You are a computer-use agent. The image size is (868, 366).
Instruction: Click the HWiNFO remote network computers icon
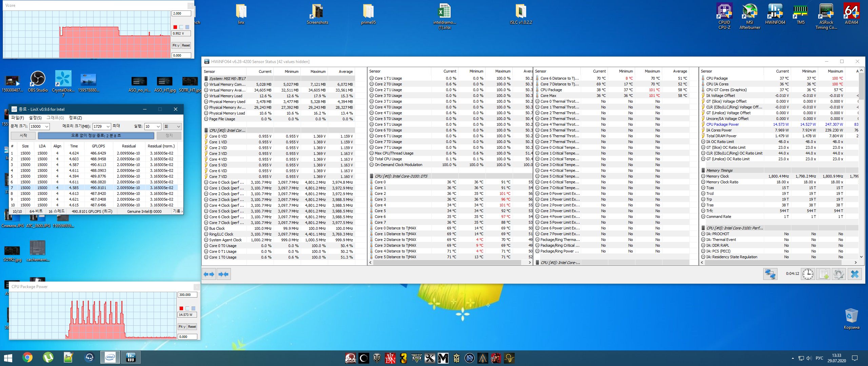[770, 274]
